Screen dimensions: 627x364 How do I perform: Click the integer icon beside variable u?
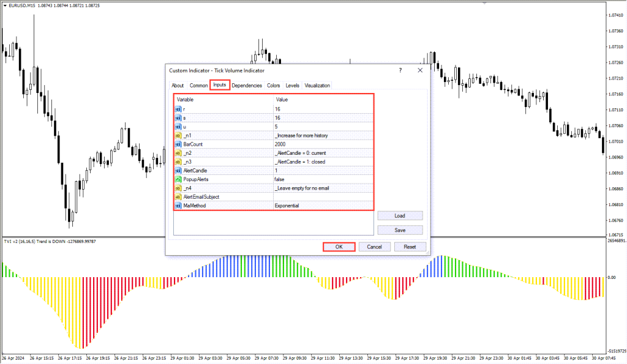[178, 127]
